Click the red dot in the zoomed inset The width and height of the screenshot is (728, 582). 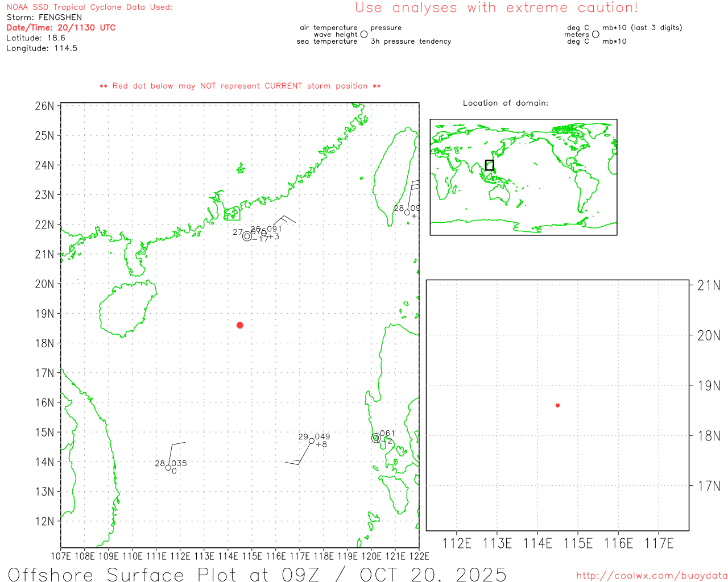557,405
